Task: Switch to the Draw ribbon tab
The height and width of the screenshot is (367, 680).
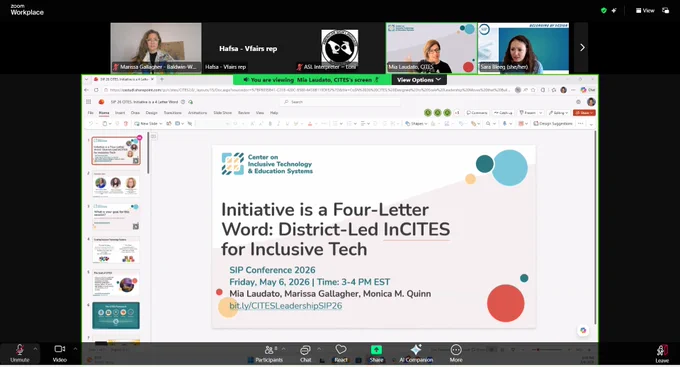Action: [x=135, y=113]
